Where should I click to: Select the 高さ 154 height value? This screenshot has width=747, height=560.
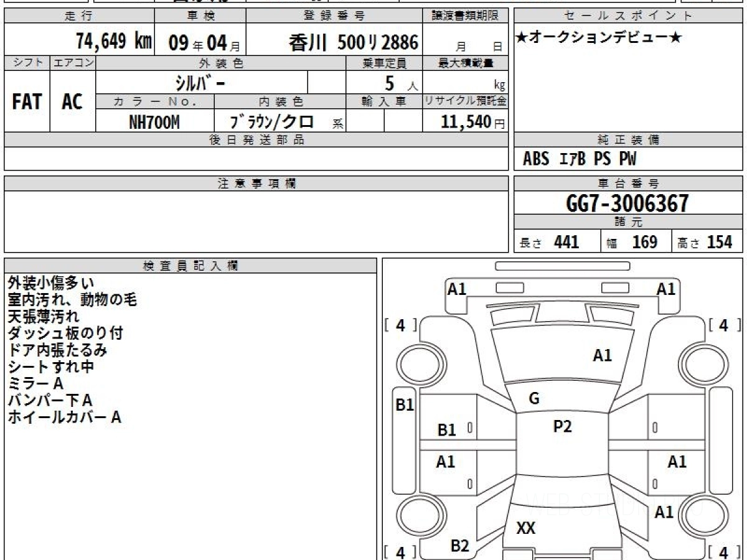point(706,242)
